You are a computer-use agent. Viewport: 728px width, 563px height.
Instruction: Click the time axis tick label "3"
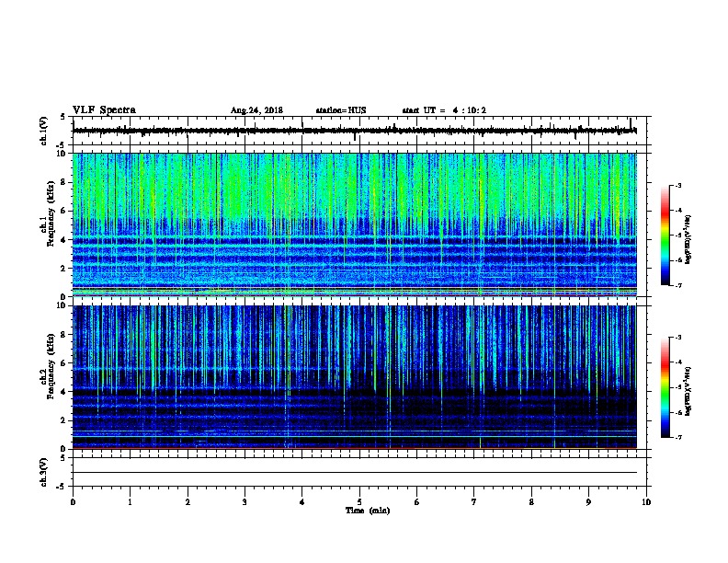(245, 502)
